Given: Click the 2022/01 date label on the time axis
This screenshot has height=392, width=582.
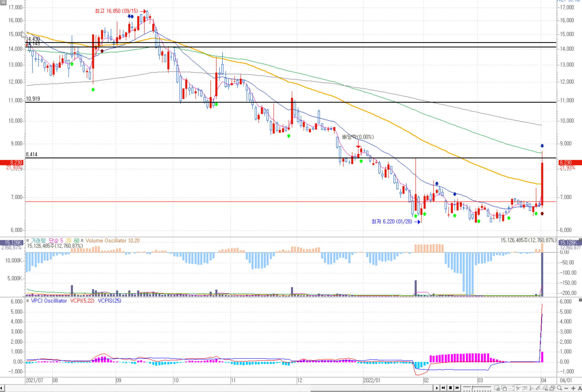Looking at the screenshot, I should 372,380.
